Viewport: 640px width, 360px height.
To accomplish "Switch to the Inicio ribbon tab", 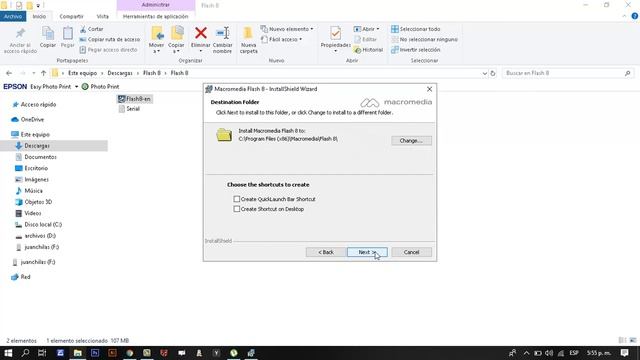I will 39,16.
